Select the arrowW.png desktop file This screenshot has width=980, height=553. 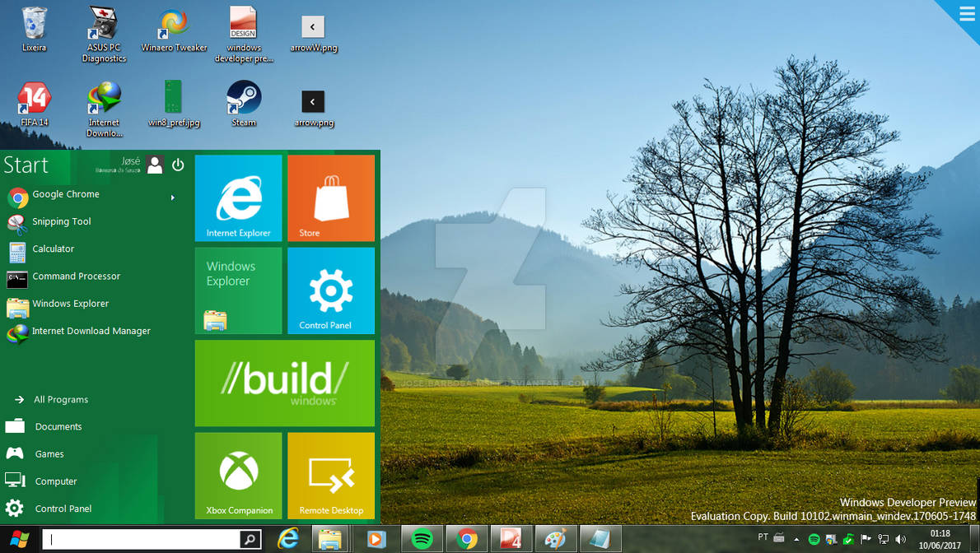pyautogui.click(x=313, y=34)
